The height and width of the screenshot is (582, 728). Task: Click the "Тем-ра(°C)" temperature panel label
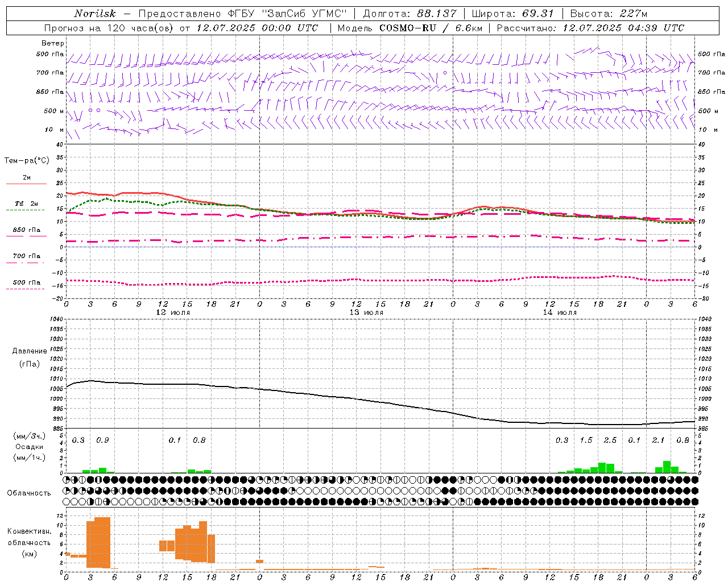[x=27, y=161]
